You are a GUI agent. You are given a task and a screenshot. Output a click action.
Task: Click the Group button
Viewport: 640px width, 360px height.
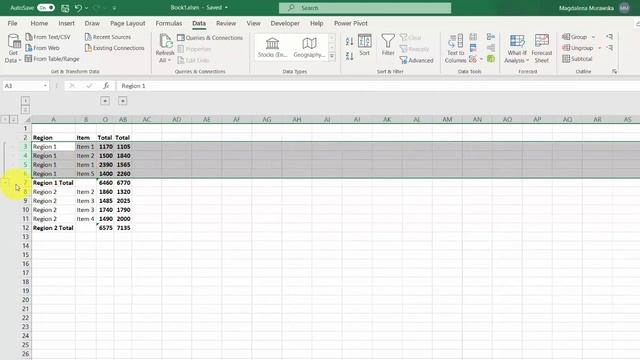point(575,37)
